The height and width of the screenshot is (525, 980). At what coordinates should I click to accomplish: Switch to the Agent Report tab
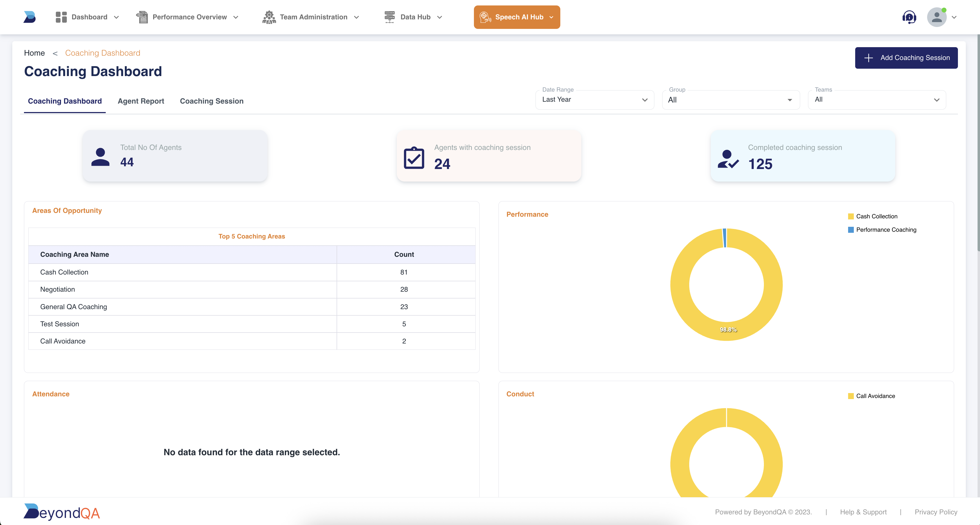(141, 101)
